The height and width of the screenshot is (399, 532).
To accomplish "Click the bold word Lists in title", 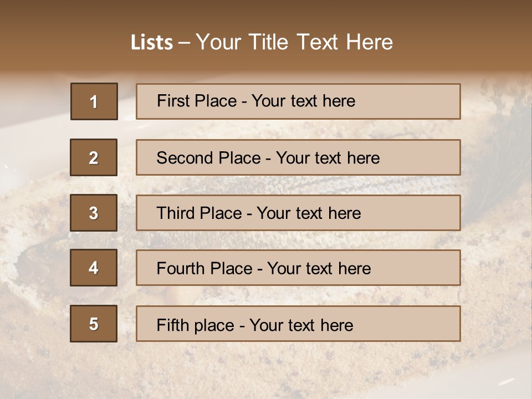I will click(x=152, y=43).
